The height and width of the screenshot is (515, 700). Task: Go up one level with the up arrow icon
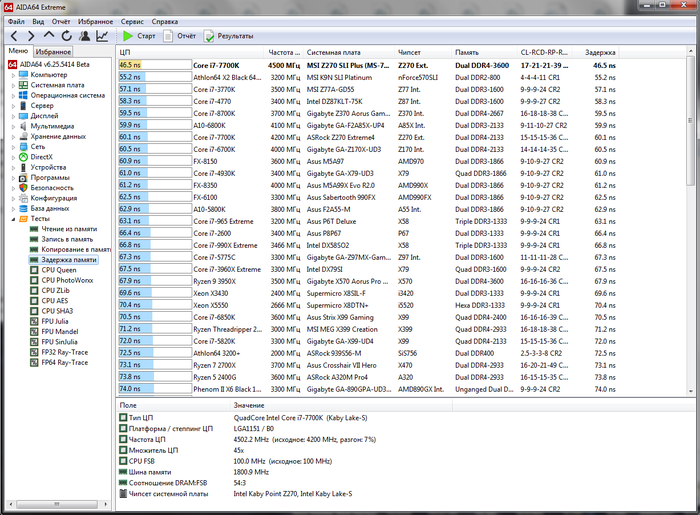tap(49, 36)
